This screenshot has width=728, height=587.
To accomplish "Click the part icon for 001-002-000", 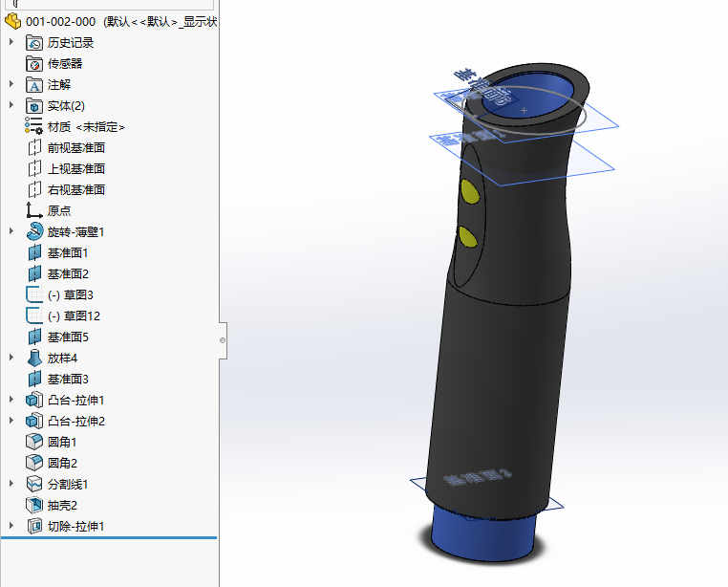I will [13, 21].
